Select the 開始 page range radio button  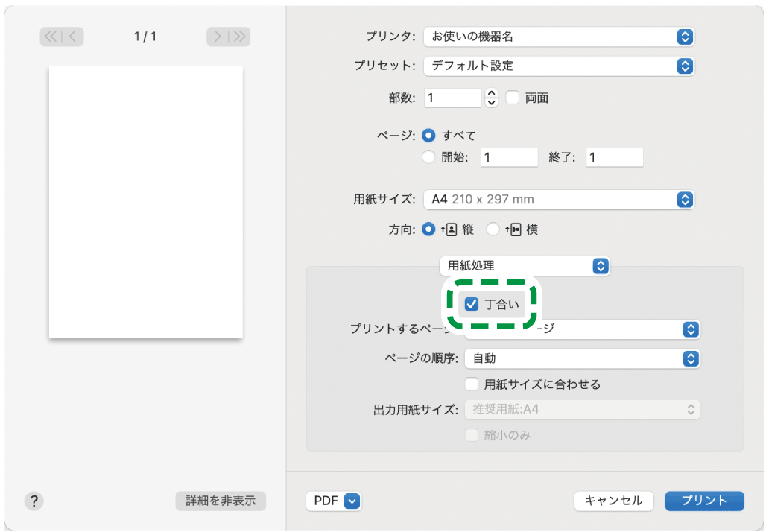point(428,157)
